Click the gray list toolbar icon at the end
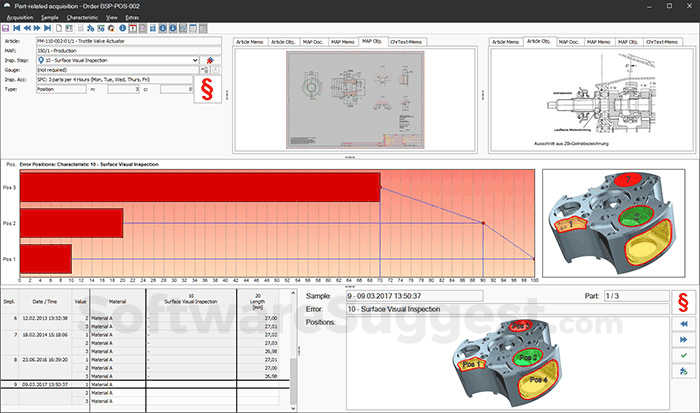Screen dimensions: 700x413 [x=203, y=28]
